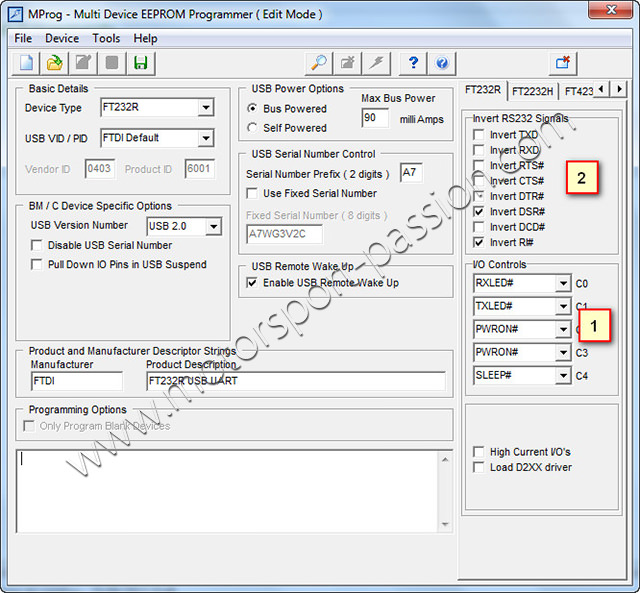
Task: Toggle the Disable USB Serial Number checkbox
Action: pyautogui.click(x=37, y=245)
